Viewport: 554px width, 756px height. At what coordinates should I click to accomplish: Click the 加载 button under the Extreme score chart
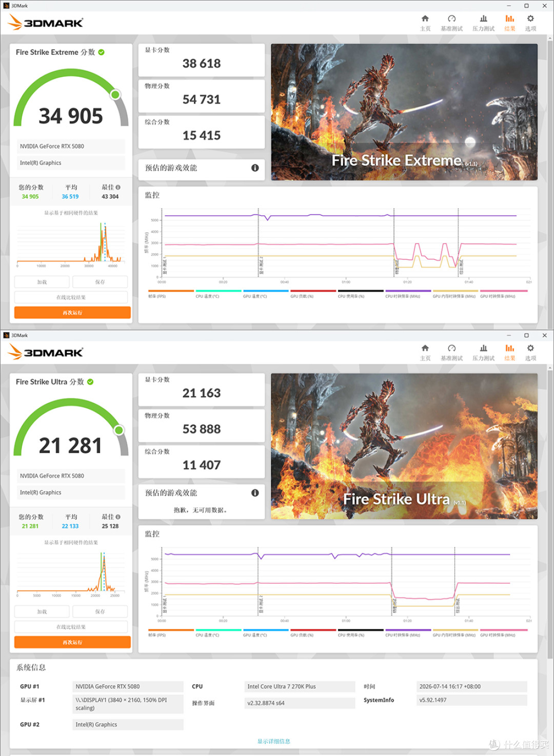42,282
